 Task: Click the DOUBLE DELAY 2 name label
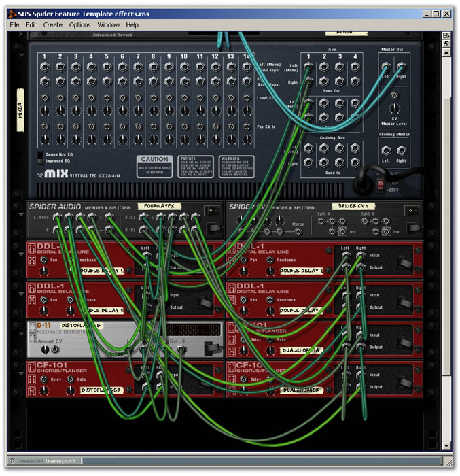point(301,271)
